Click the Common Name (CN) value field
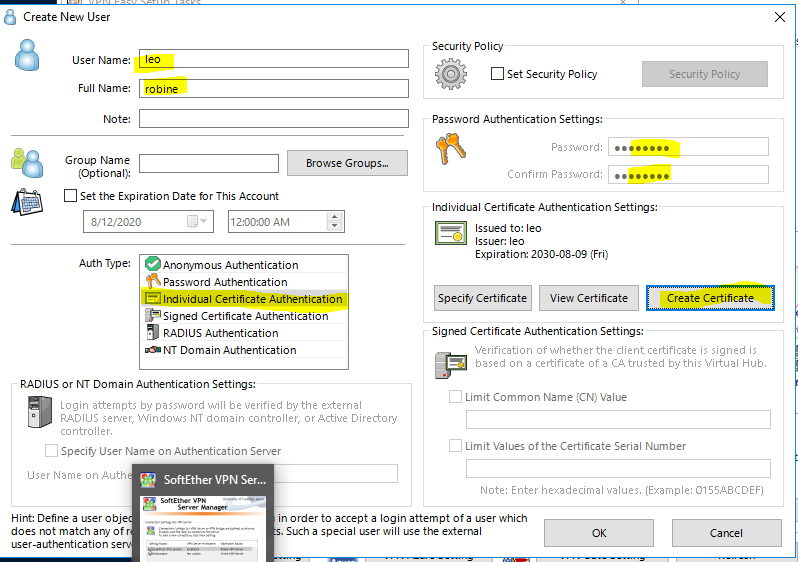The height and width of the screenshot is (562, 798). pos(618,419)
